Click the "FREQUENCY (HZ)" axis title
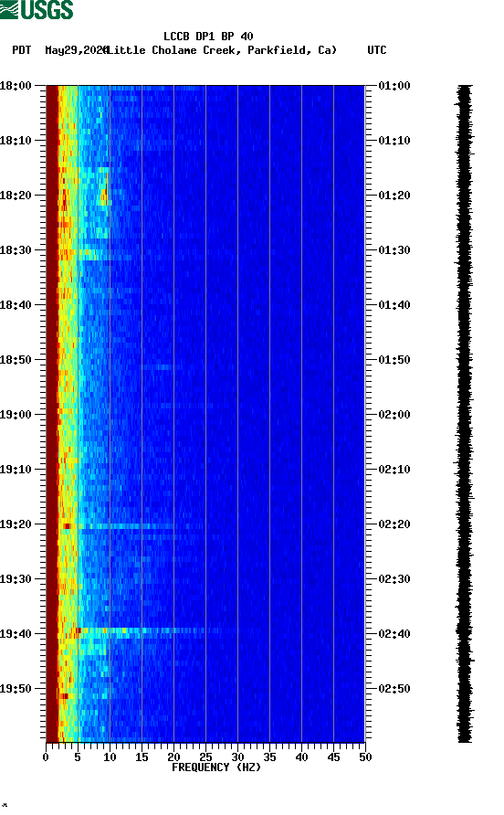Image resolution: width=504 pixels, height=815 pixels. click(x=216, y=767)
